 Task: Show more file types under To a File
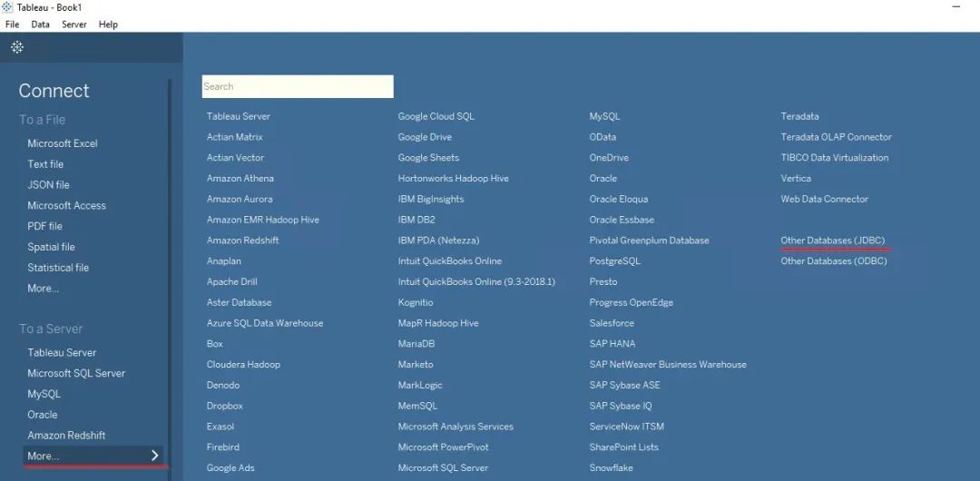click(x=44, y=289)
